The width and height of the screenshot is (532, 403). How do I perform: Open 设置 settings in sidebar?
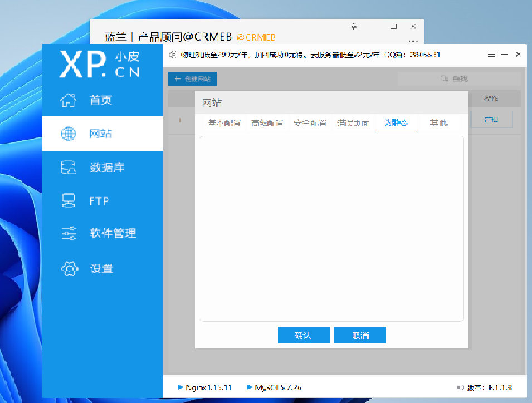[x=103, y=268]
